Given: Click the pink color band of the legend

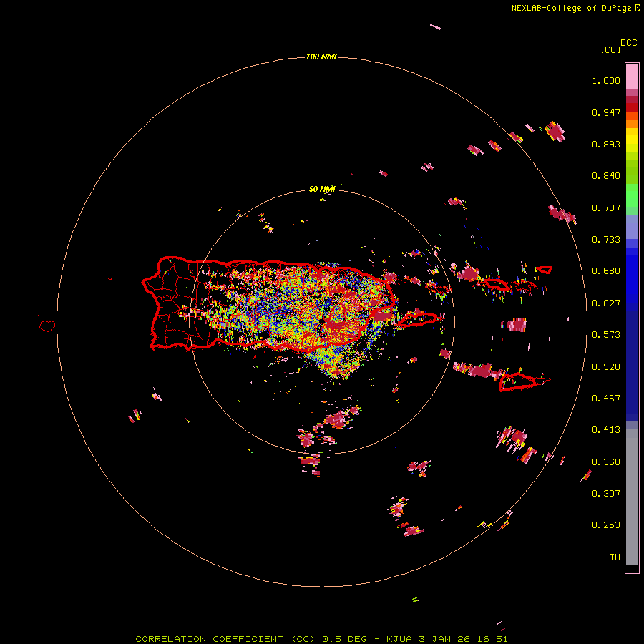Looking at the screenshot, I should (632, 77).
